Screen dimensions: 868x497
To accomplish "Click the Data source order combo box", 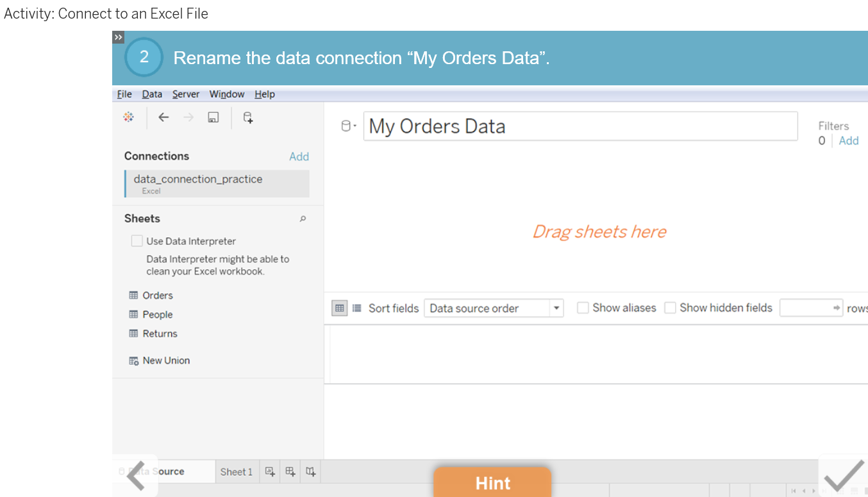I will pyautogui.click(x=494, y=308).
